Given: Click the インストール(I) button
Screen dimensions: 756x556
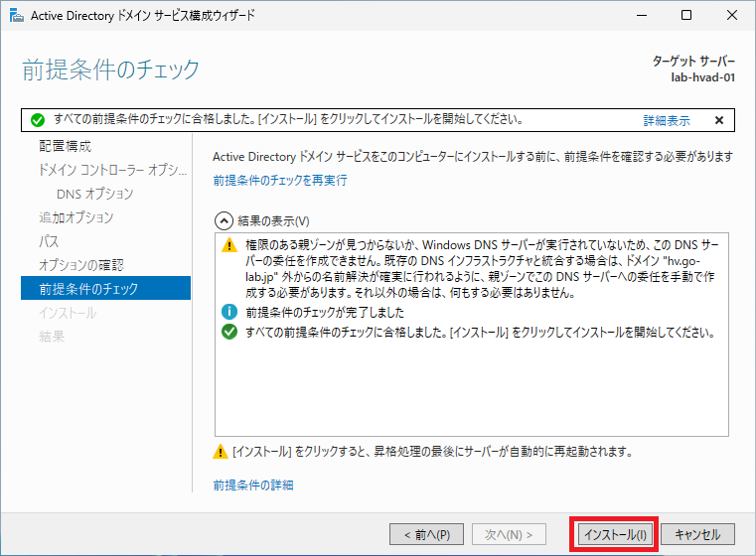Looking at the screenshot, I should tap(615, 534).
